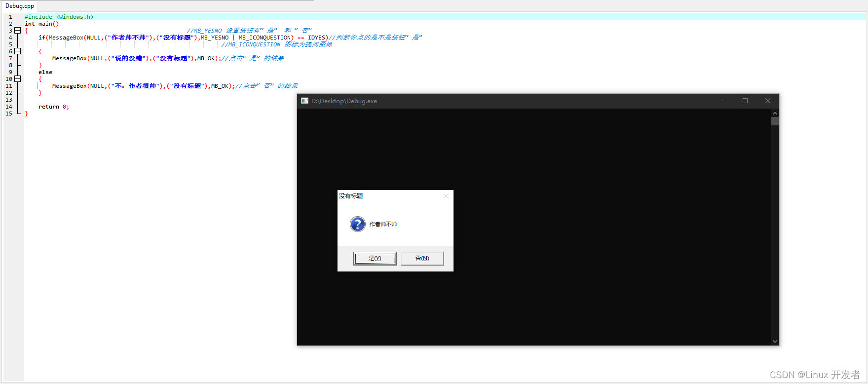Click the Debug.exe console window icon
Image resolution: width=868 pixels, height=384 pixels.
click(304, 101)
